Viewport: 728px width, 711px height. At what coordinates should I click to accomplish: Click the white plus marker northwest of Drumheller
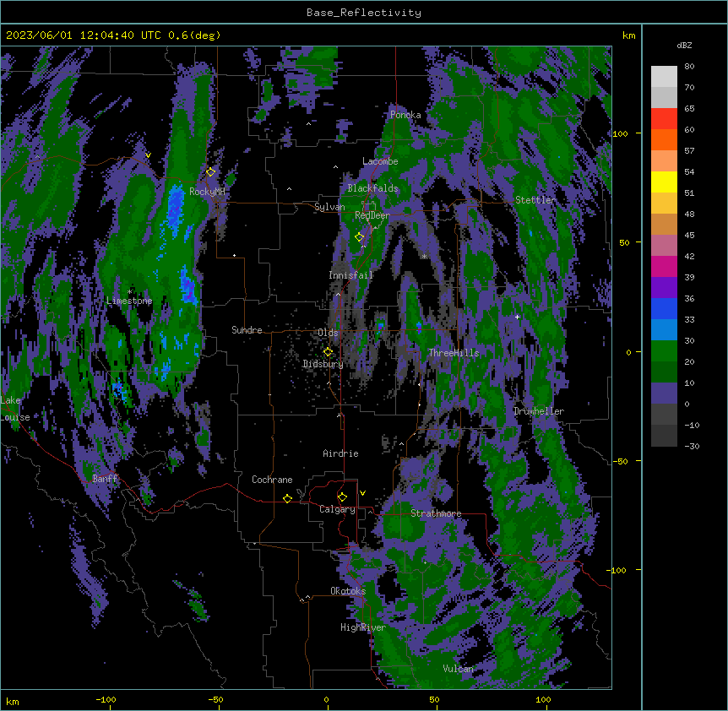click(517, 317)
